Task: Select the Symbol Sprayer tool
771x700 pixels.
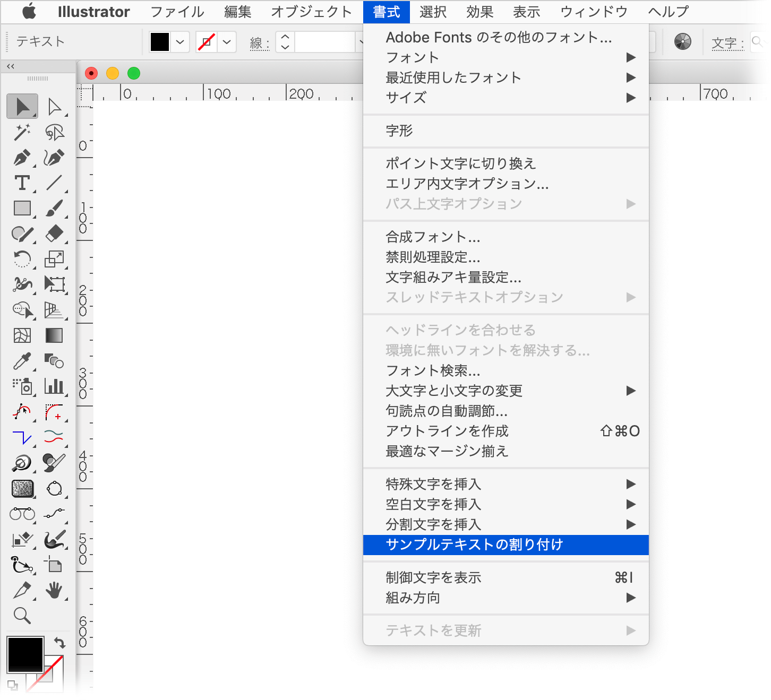Action: pyautogui.click(x=22, y=386)
